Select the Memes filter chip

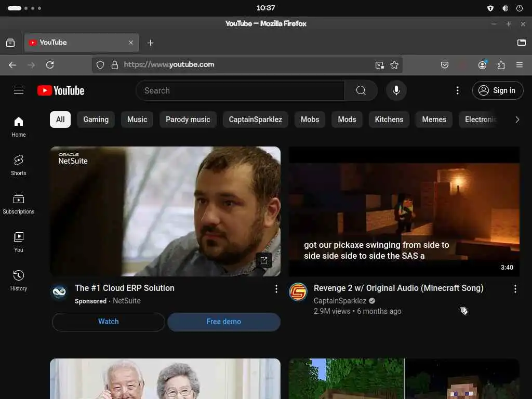pos(434,119)
